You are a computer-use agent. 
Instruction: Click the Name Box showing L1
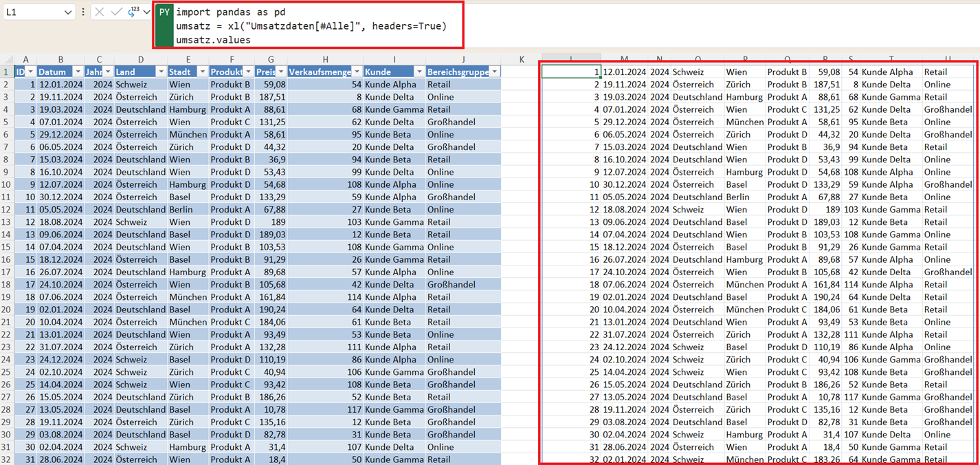[34, 12]
